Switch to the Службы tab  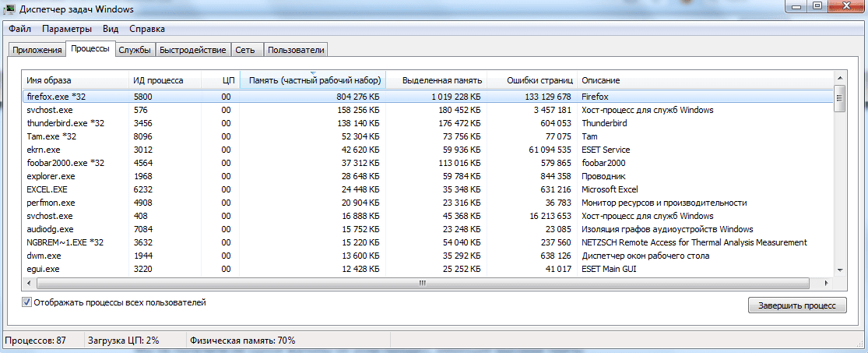click(x=134, y=50)
